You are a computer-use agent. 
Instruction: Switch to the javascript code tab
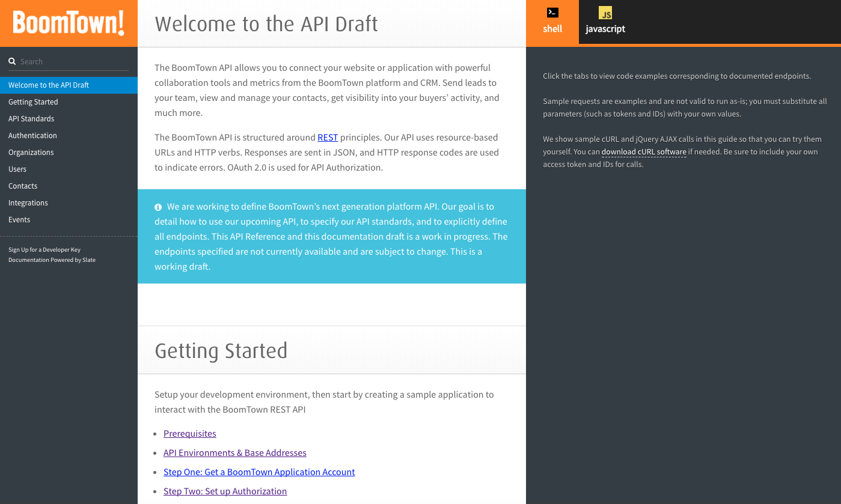605,22
